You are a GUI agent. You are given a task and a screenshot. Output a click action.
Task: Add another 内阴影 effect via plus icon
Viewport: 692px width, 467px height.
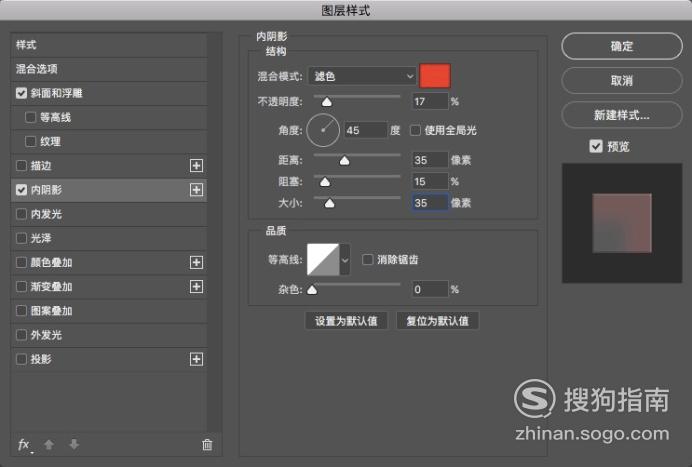pyautogui.click(x=196, y=190)
